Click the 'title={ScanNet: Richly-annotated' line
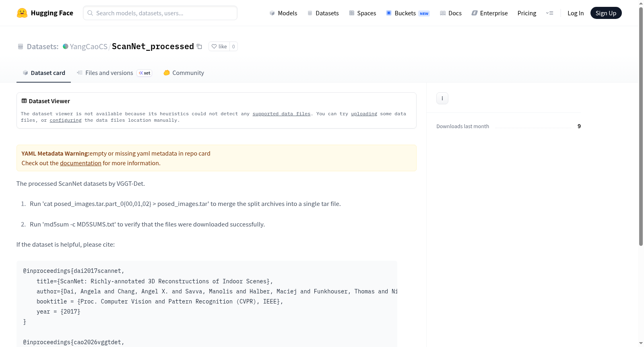 (155, 281)
